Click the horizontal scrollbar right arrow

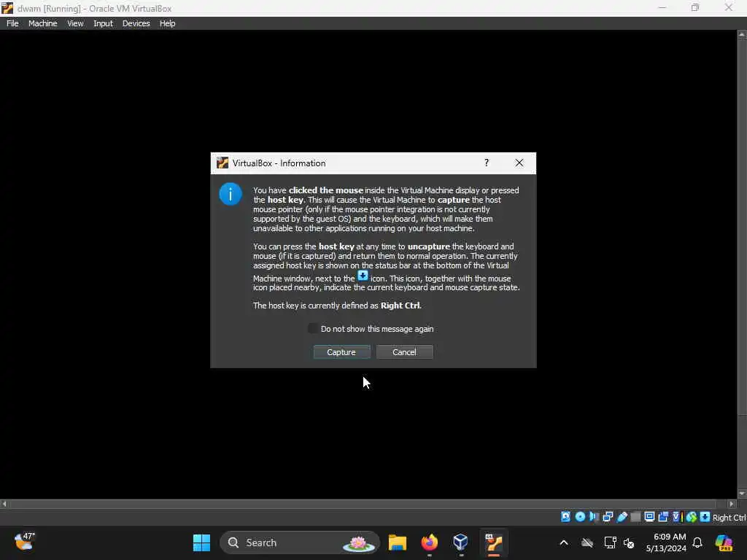[732, 503]
